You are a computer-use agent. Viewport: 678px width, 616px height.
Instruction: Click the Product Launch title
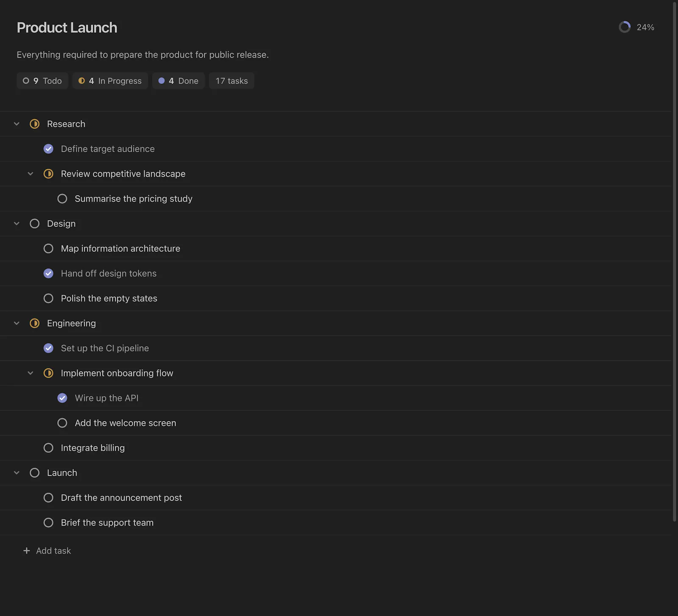pos(67,28)
